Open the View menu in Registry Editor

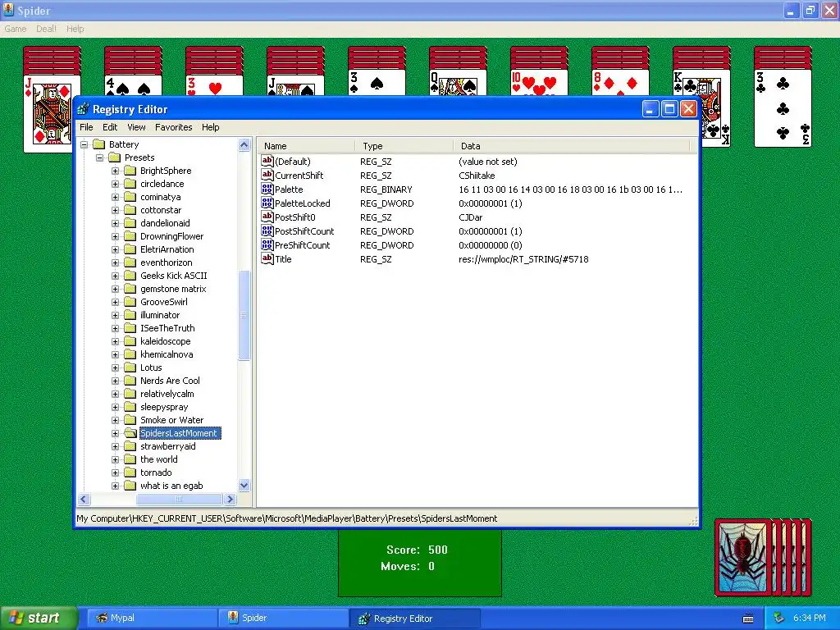point(136,127)
